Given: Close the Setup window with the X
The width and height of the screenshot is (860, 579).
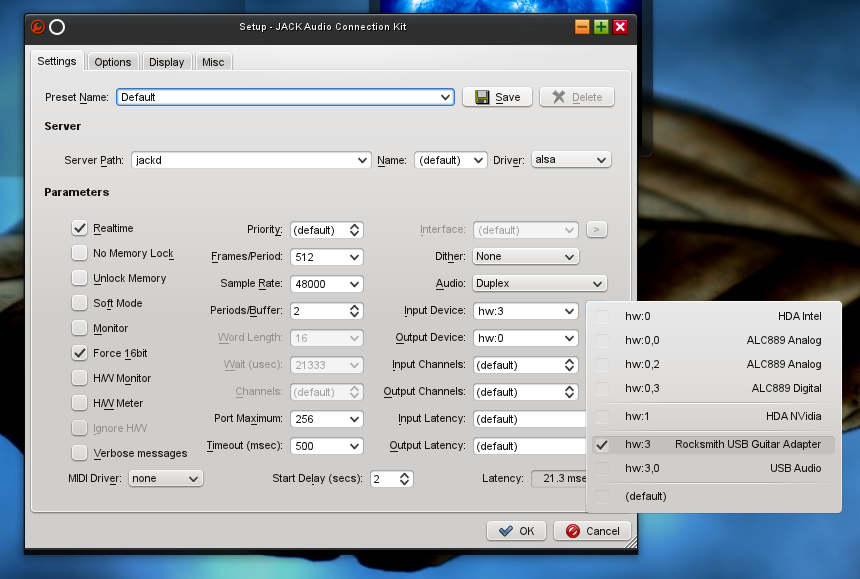Looking at the screenshot, I should (620, 27).
